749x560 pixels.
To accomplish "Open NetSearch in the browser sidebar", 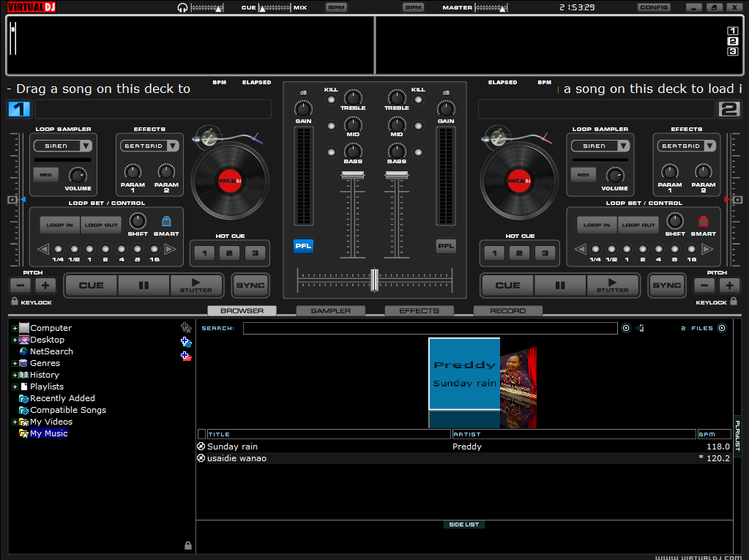I will 52,351.
